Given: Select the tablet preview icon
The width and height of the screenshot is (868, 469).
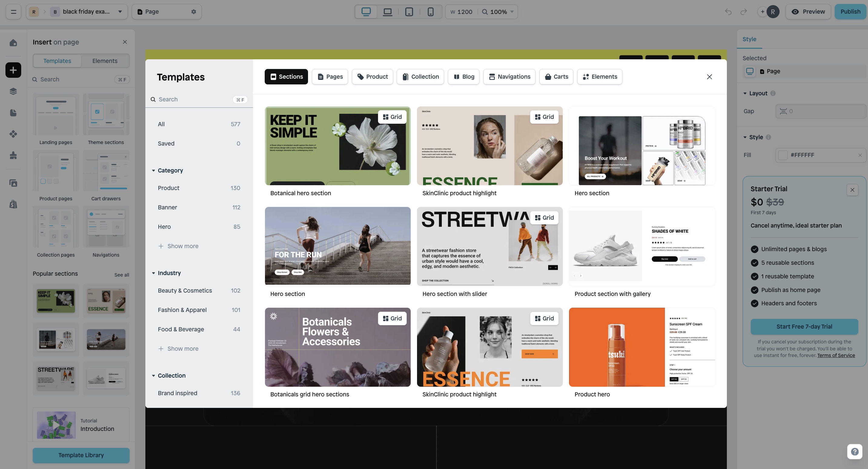Looking at the screenshot, I should [x=409, y=11].
